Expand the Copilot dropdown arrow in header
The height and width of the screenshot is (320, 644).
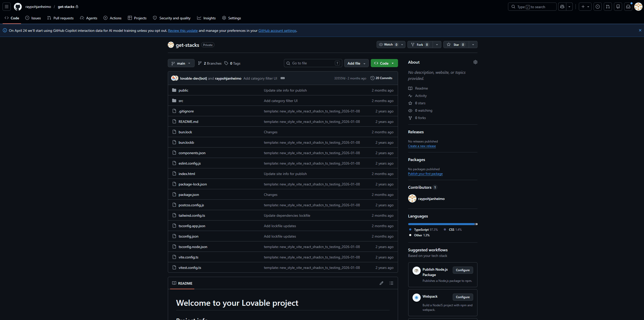tap(569, 7)
